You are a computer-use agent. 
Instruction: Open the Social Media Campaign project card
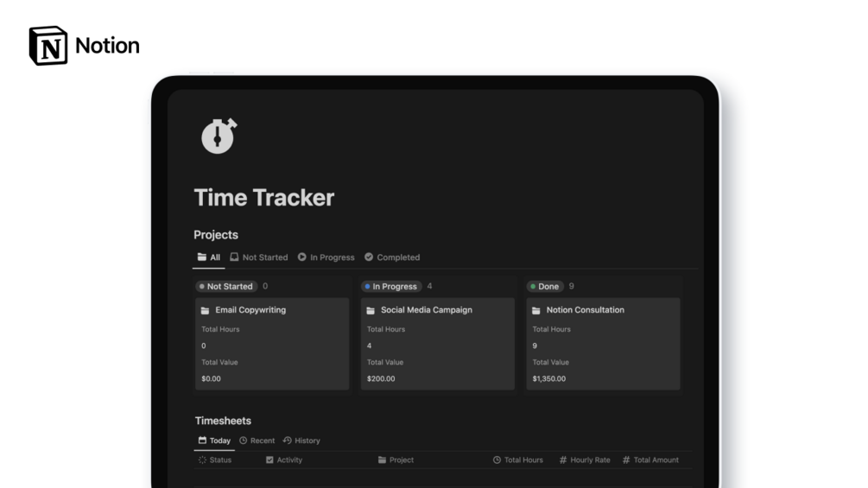(437, 344)
